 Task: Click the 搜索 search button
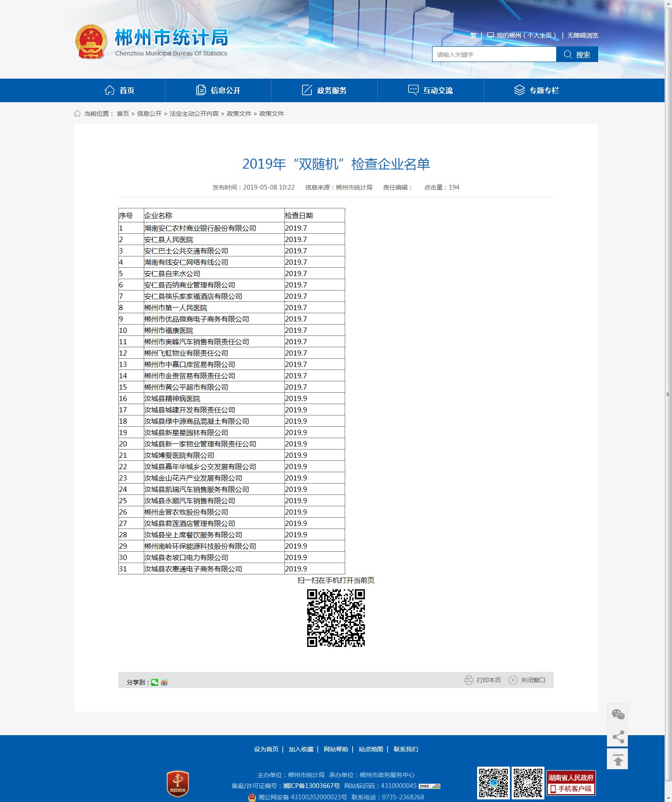coord(577,54)
